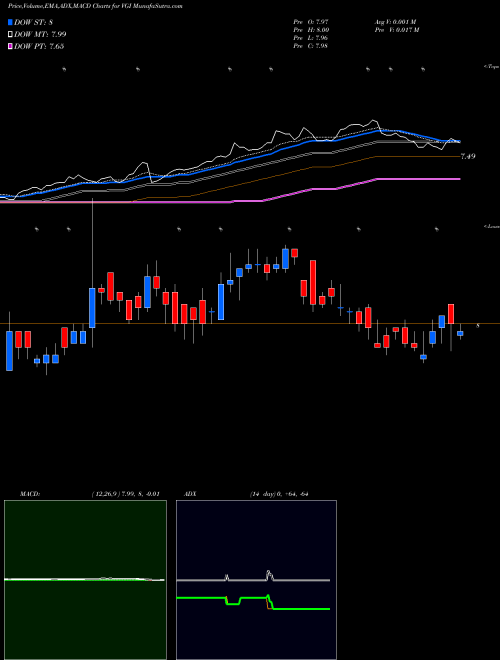Click the ADX values '(14 day) 0, +64, -64'
The image size is (500, 660).
click(x=279, y=493)
